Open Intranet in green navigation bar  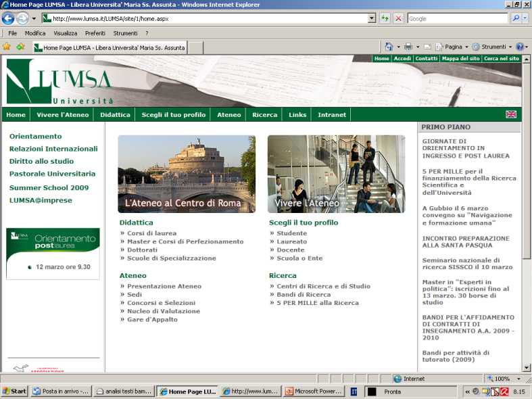click(332, 115)
